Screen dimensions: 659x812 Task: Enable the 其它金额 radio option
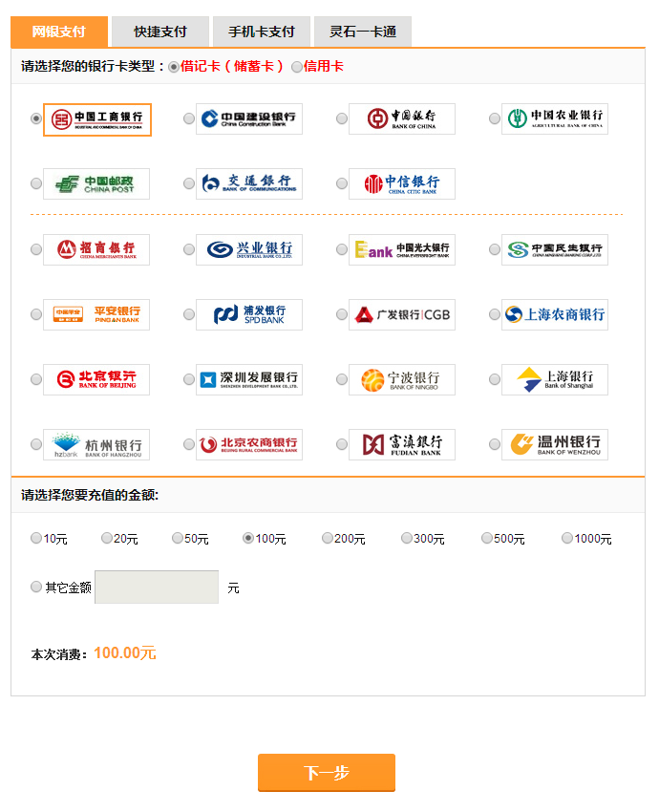point(35,587)
